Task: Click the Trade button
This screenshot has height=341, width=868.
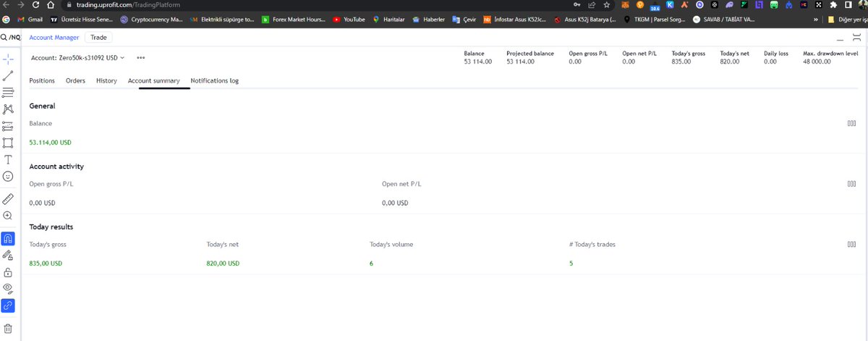Action: click(x=98, y=37)
